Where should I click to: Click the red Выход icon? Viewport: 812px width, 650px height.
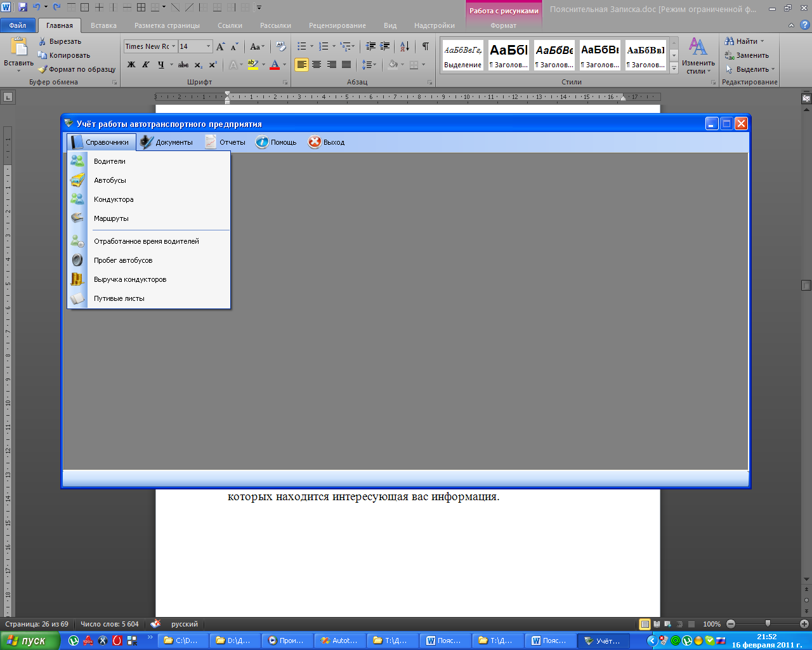[x=315, y=142]
